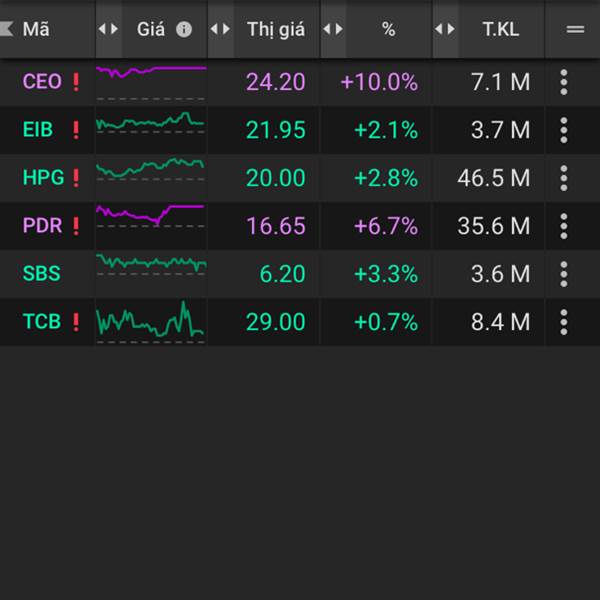Open the column settings hamburger icon
600x600 pixels.
click(575, 29)
